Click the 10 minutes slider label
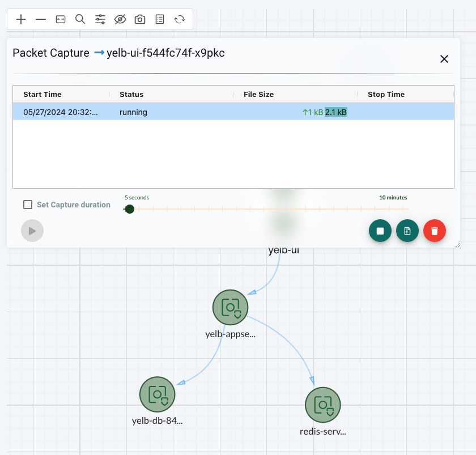The width and height of the screenshot is (476, 455). tap(393, 198)
